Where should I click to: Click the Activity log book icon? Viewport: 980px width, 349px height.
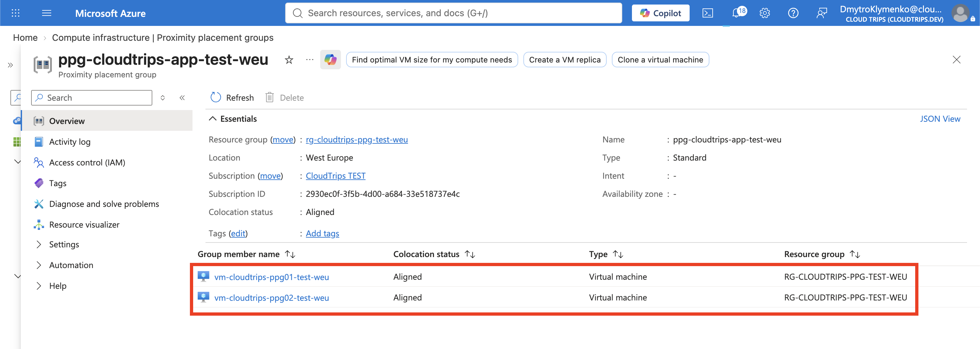coord(39,142)
